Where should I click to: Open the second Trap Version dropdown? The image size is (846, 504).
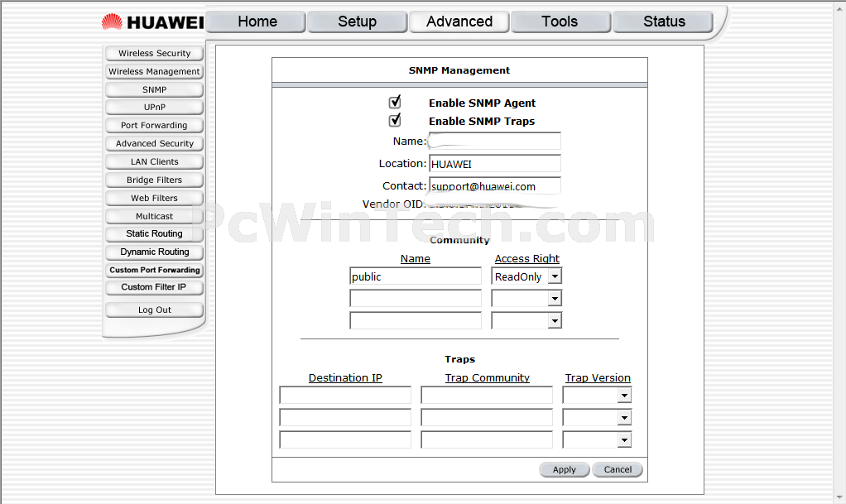[x=597, y=417]
